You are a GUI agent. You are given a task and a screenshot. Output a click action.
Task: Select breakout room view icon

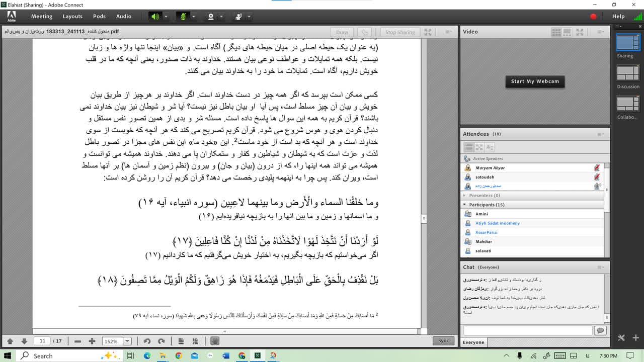[x=479, y=147]
